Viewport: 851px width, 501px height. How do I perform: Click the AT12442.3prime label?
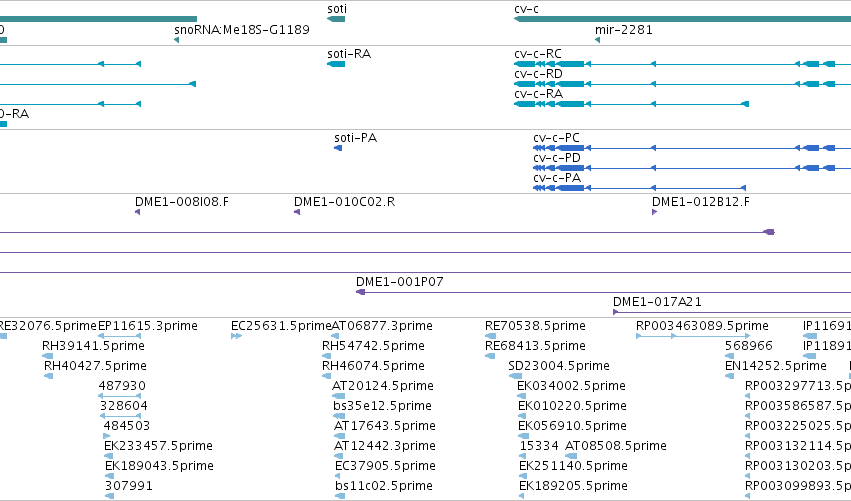click(385, 446)
